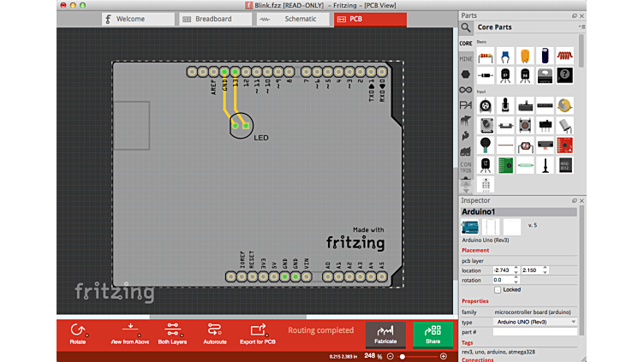Select the mystery part question-mark icon
This screenshot has height=362, width=644.
(x=564, y=75)
